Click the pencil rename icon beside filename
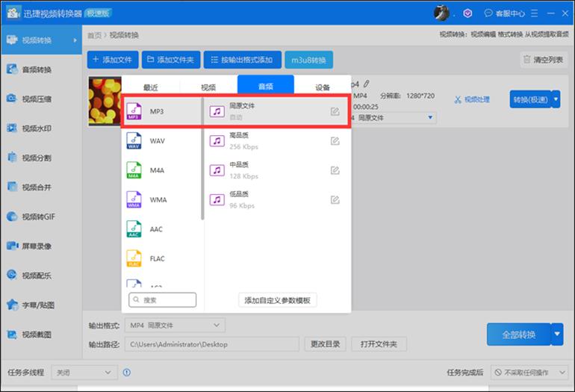This screenshot has width=575, height=392. (367, 84)
